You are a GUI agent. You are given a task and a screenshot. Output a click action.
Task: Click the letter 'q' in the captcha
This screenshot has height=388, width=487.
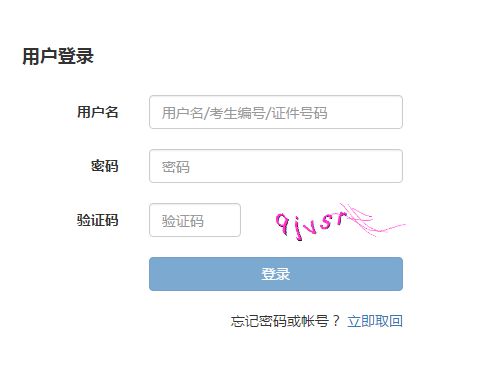[282, 223]
